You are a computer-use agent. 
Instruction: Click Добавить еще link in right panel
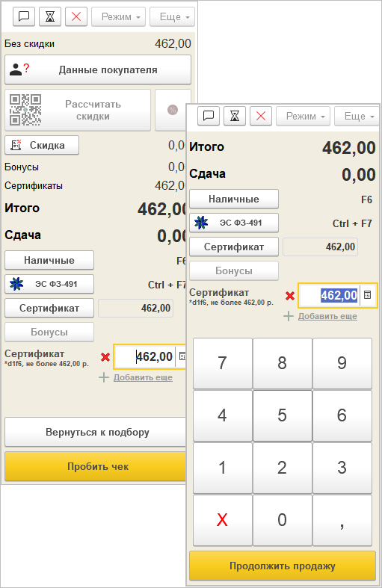tap(327, 316)
